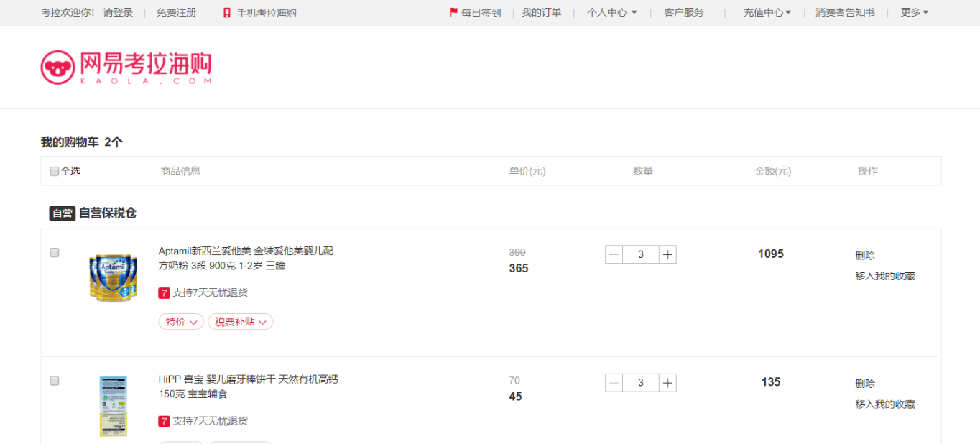This screenshot has width=980, height=444.
Task: Delete the HiPP item with 删除
Action: point(865,384)
